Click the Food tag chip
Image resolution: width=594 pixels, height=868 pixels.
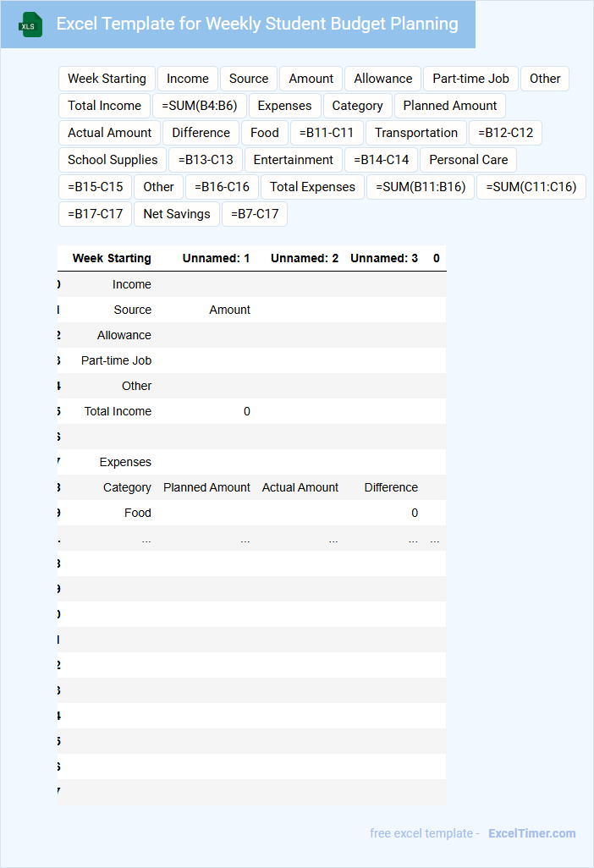[265, 133]
